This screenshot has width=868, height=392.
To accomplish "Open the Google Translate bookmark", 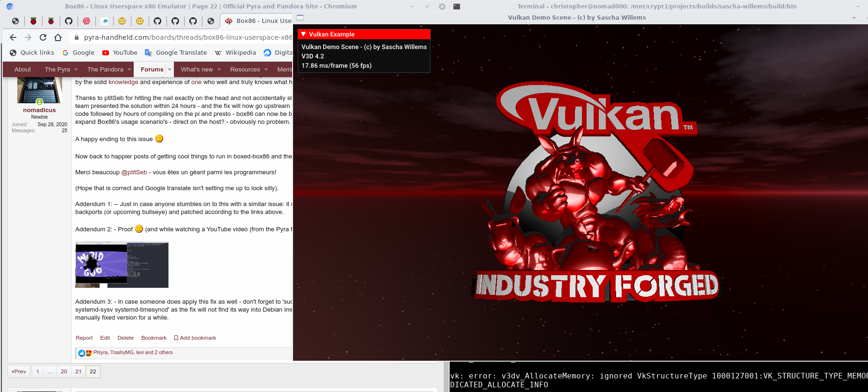I will pyautogui.click(x=176, y=53).
